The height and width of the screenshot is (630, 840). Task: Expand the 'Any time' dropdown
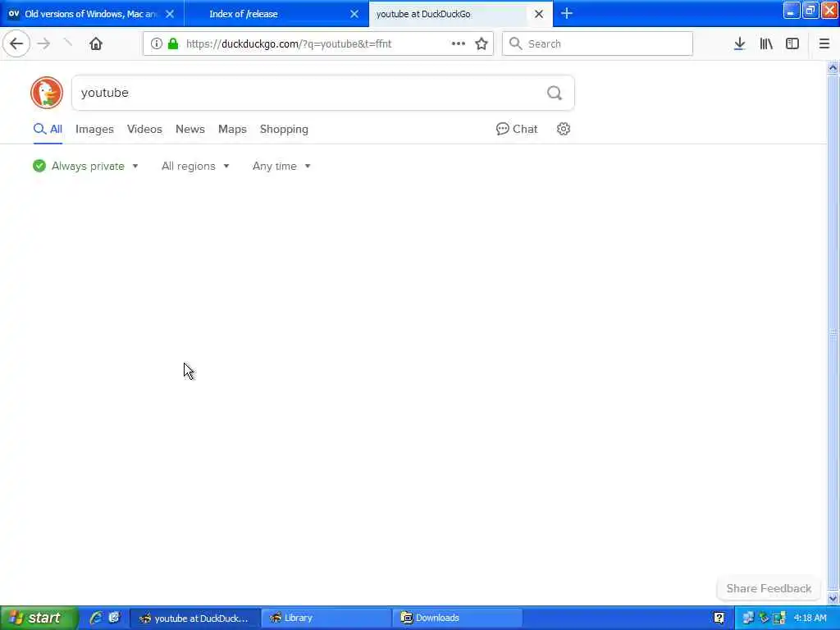(282, 166)
